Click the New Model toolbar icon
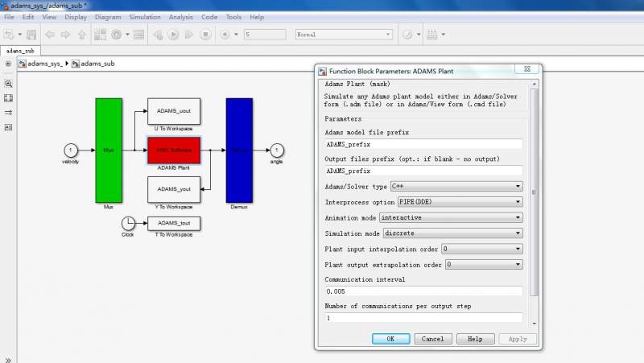 tap(9, 35)
